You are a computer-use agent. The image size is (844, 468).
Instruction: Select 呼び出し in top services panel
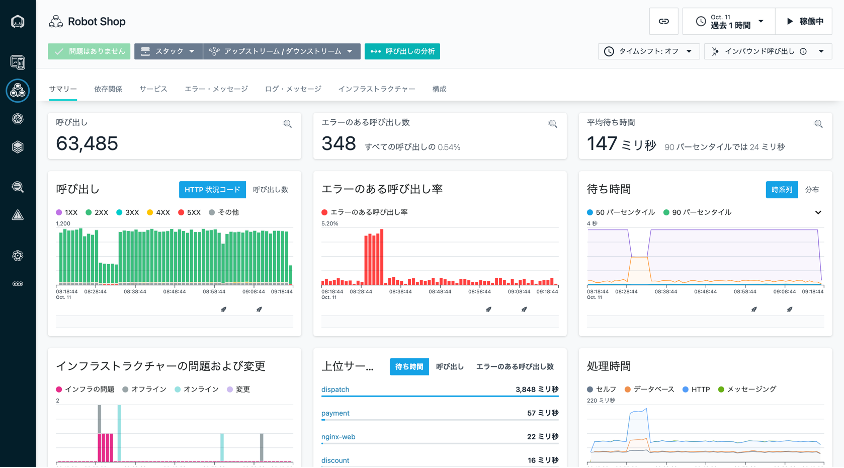(x=449, y=367)
